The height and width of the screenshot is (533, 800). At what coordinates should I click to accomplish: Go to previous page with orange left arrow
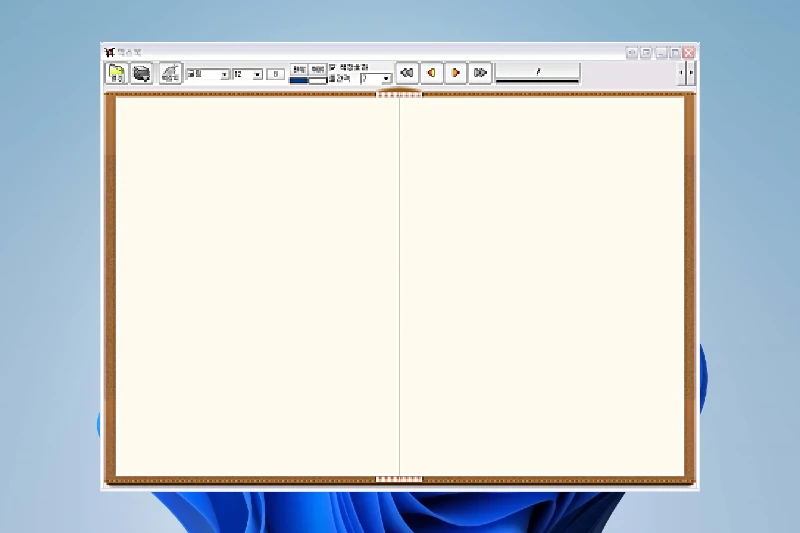[431, 73]
